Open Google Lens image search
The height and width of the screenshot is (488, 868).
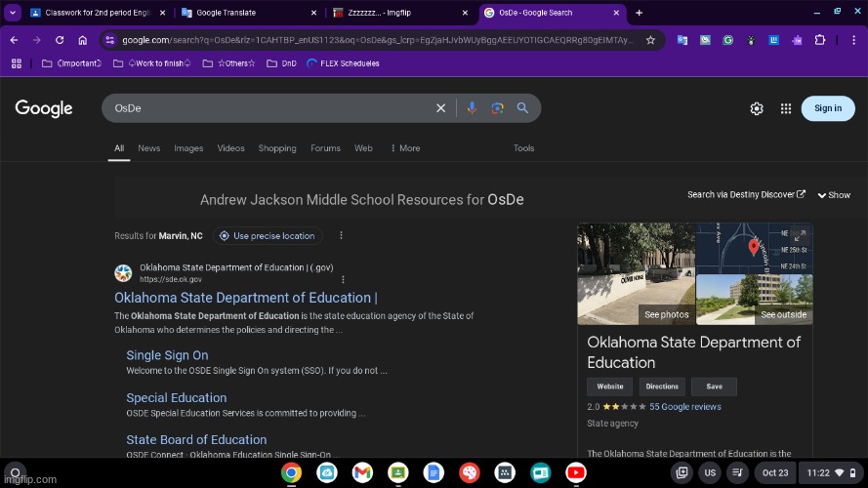[497, 108]
